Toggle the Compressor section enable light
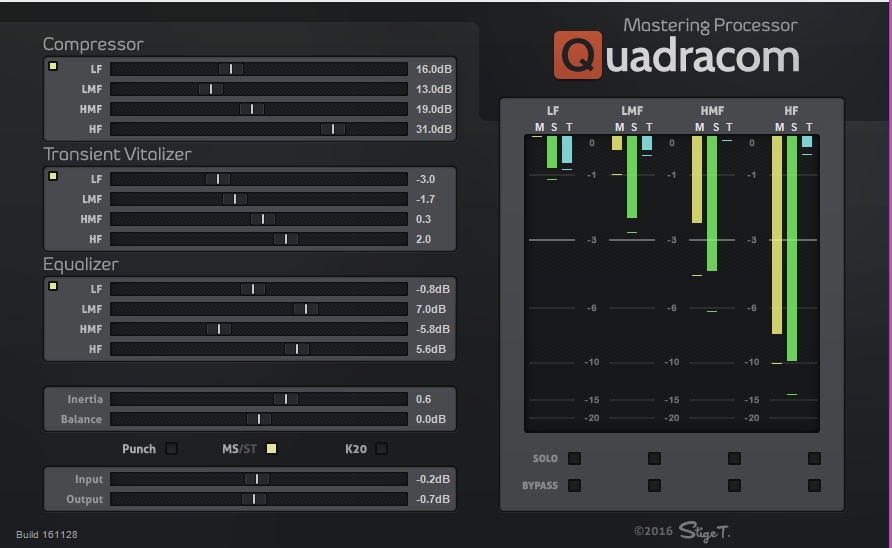The height and width of the screenshot is (548, 892). tap(53, 66)
